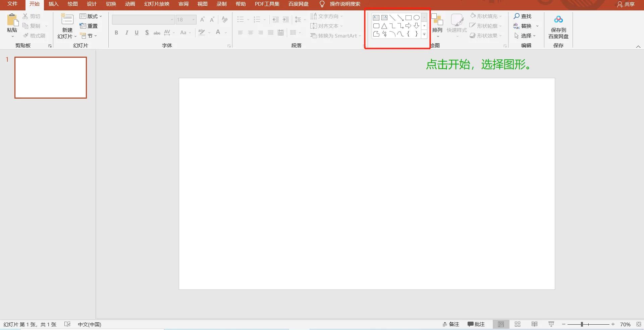The image size is (644, 330).
Task: Open the Section (节) dropdown
Action: (89, 36)
